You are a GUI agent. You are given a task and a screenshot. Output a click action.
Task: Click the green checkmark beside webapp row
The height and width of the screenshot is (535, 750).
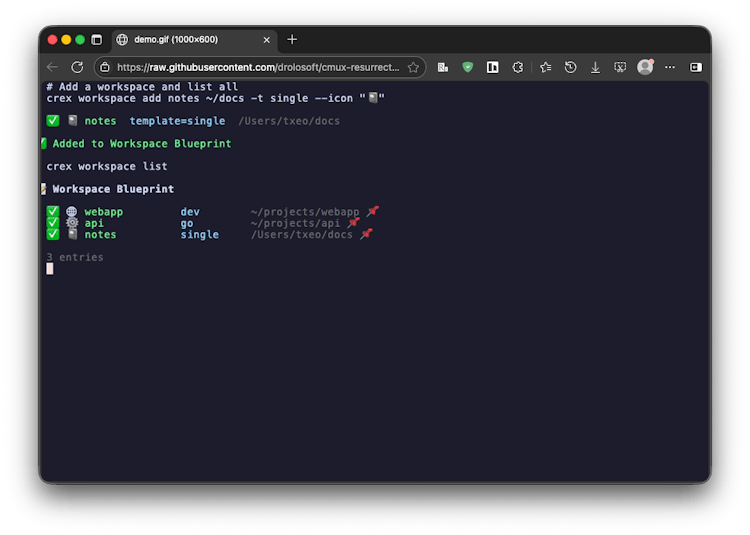coord(53,212)
